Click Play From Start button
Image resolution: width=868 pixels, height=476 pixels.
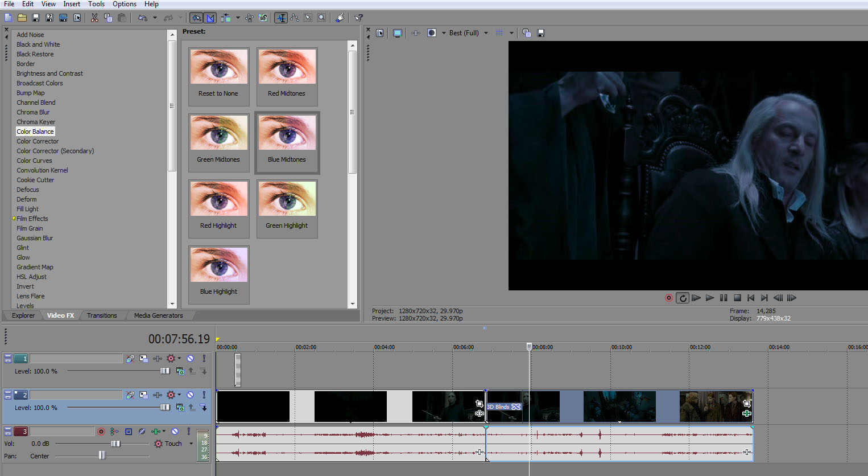[x=696, y=298]
